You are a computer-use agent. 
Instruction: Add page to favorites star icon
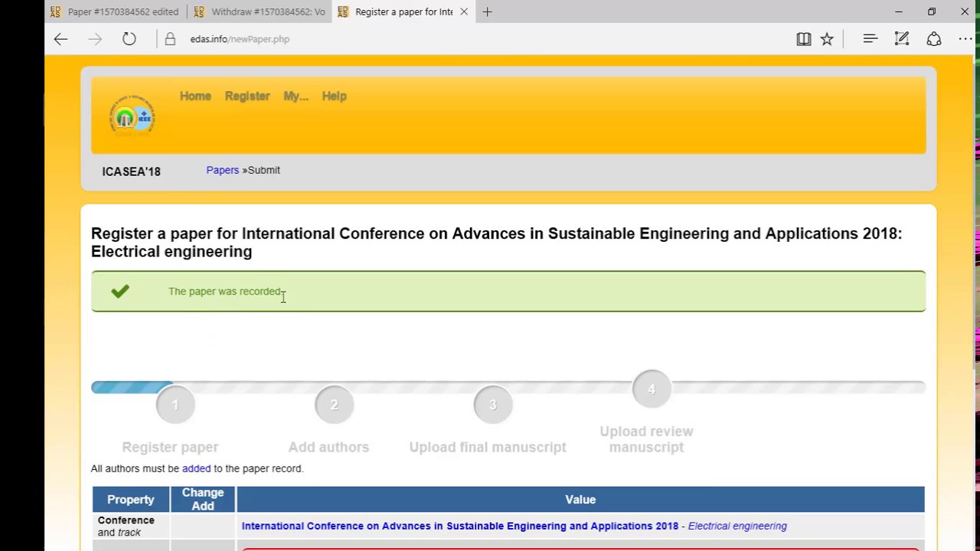tap(827, 39)
